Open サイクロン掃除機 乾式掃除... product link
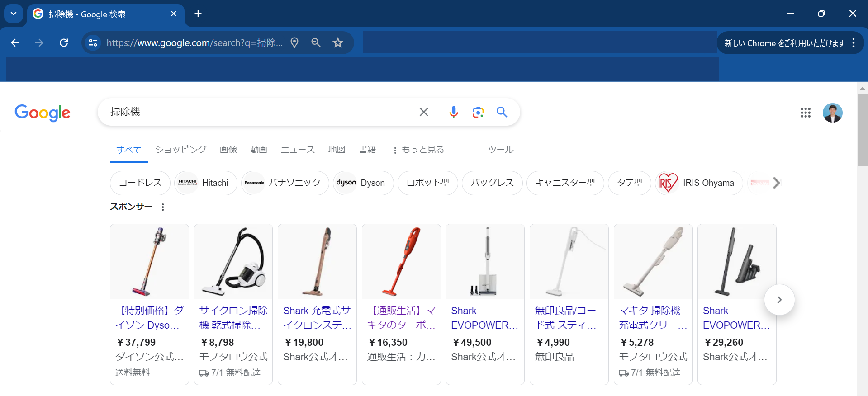868x396 pixels. [233, 318]
